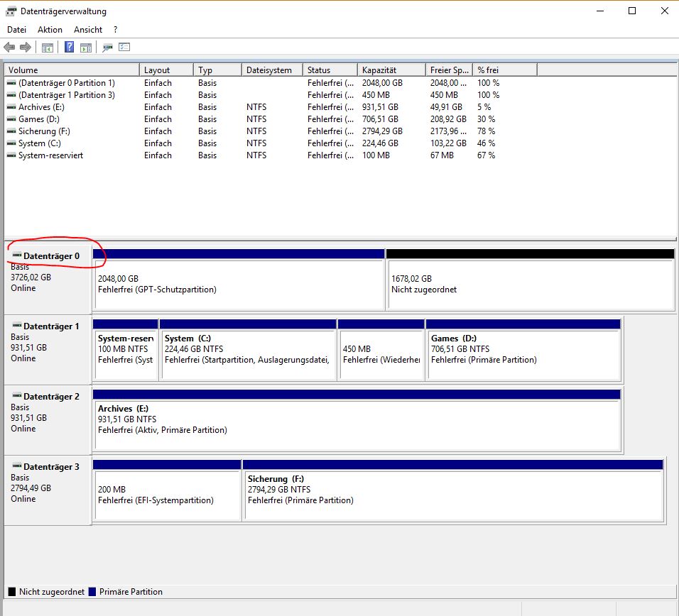Click the disk icon beside Datenträger 0

tap(17, 255)
